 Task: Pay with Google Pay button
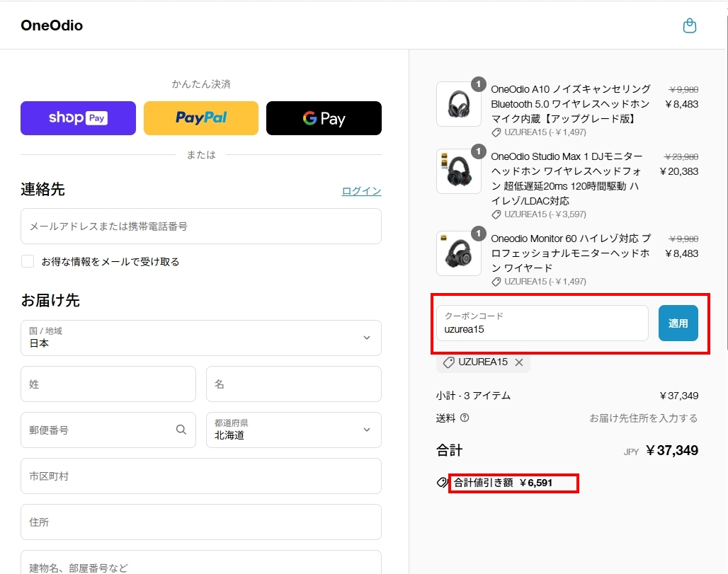(x=324, y=118)
